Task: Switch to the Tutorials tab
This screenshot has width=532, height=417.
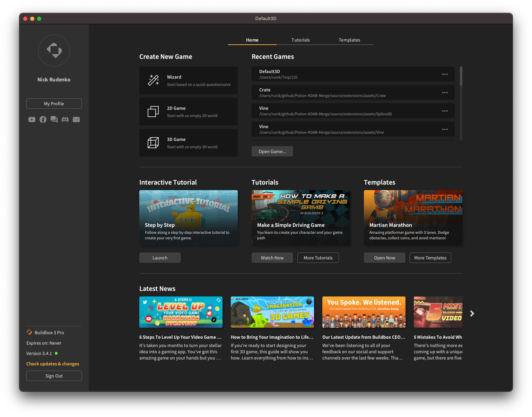Action: pyautogui.click(x=301, y=40)
